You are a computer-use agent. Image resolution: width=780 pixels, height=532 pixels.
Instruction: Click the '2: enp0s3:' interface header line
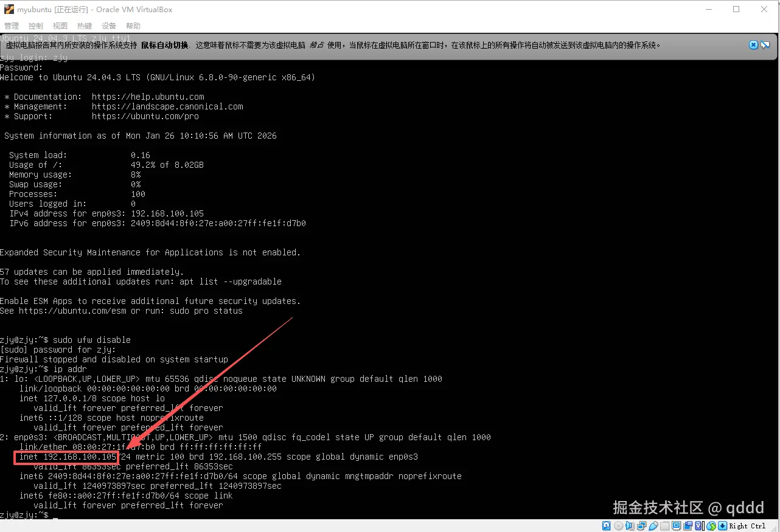tap(245, 437)
